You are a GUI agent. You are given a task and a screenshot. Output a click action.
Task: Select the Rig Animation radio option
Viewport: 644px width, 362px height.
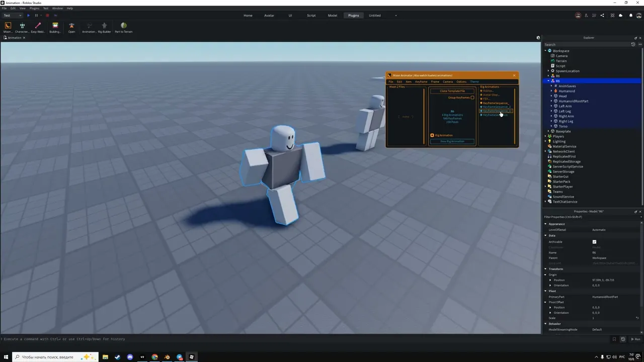[x=432, y=135]
